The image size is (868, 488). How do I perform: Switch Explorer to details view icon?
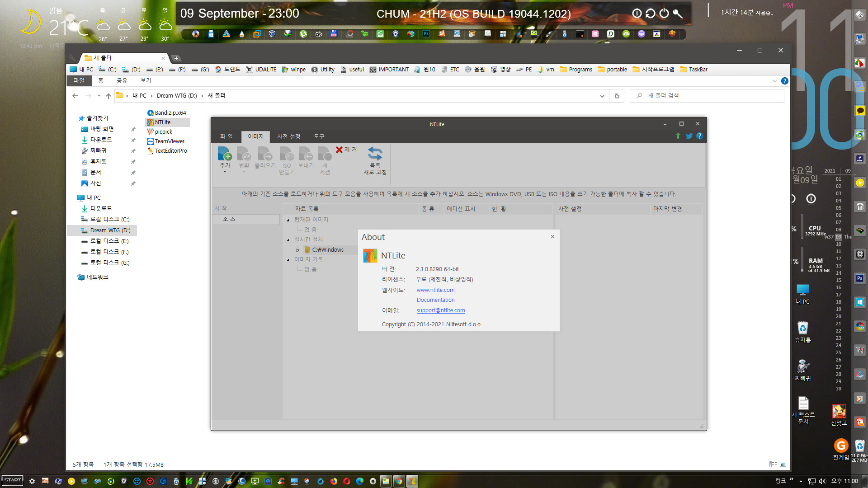(773, 465)
